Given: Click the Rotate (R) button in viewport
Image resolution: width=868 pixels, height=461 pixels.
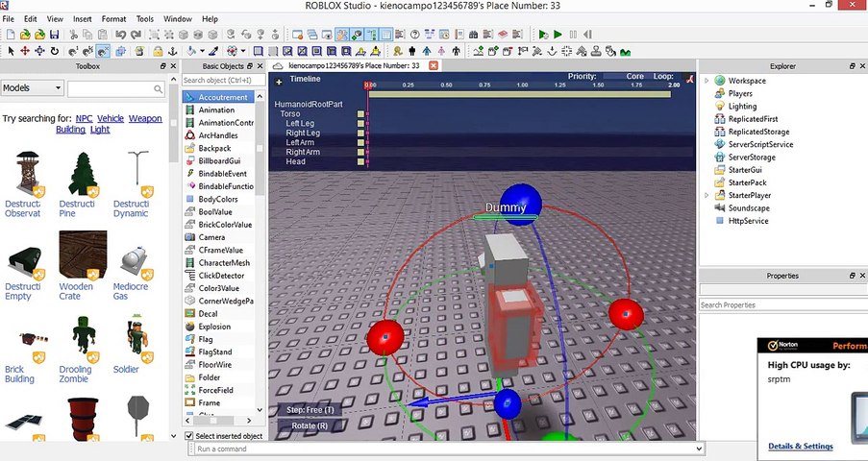Looking at the screenshot, I should pos(309,425).
